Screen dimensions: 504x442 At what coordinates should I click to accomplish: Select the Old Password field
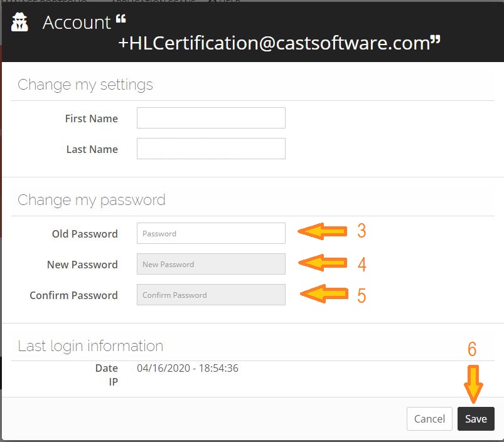point(211,233)
